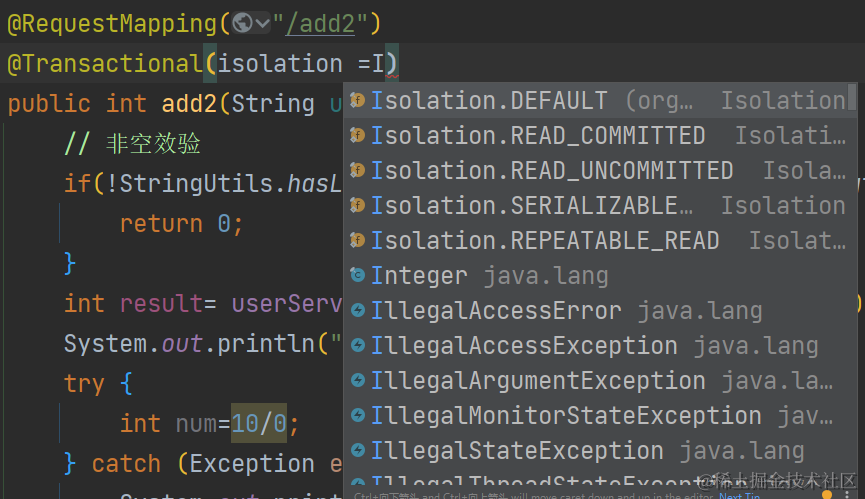
Task: Click the add2 method name
Action: tap(189, 104)
